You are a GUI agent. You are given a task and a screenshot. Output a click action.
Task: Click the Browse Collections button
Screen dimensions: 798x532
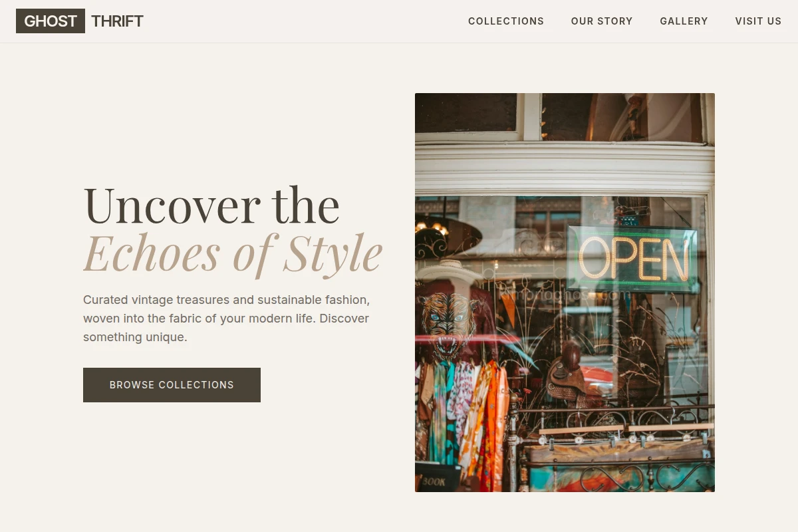(172, 385)
